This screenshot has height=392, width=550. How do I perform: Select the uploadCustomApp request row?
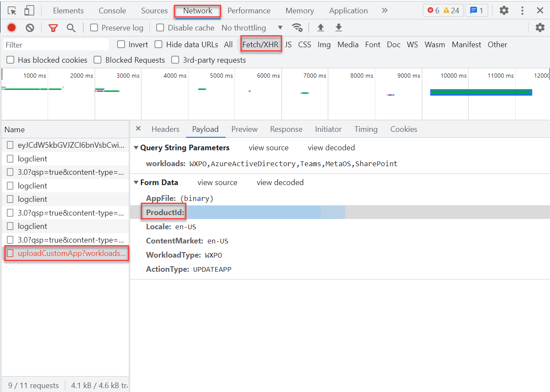tap(65, 253)
